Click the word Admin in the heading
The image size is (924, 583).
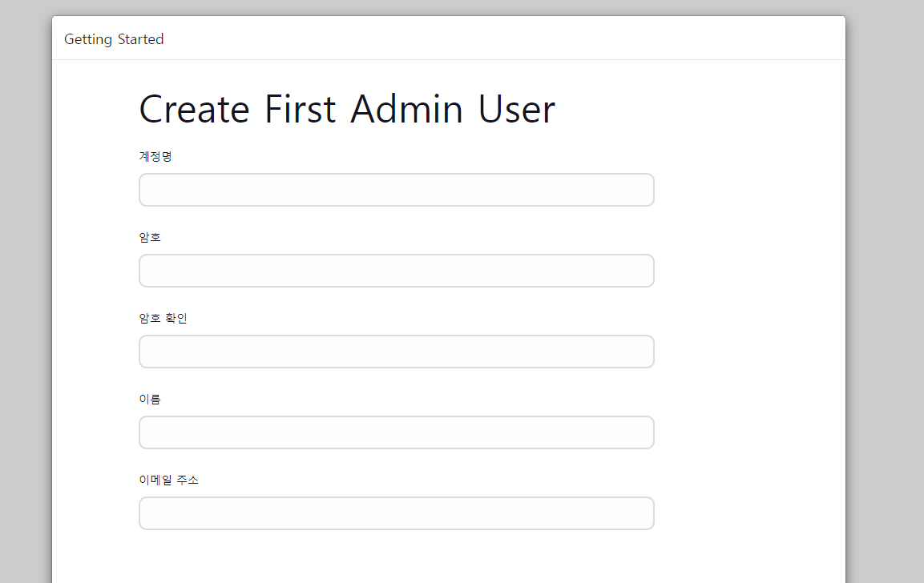(x=406, y=109)
